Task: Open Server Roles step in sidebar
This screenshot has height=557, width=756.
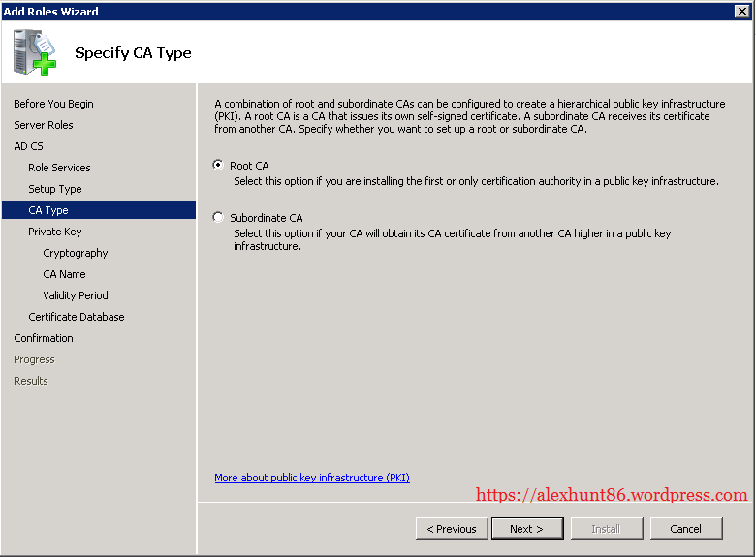Action: [44, 125]
